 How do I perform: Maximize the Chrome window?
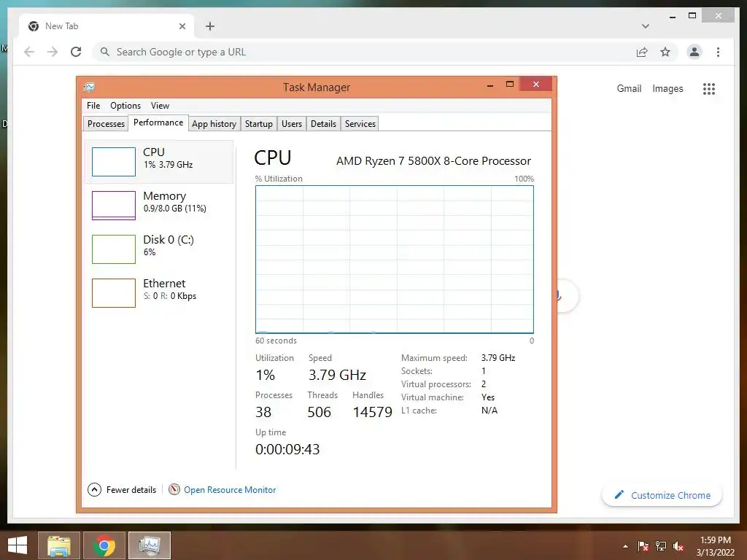[692, 16]
